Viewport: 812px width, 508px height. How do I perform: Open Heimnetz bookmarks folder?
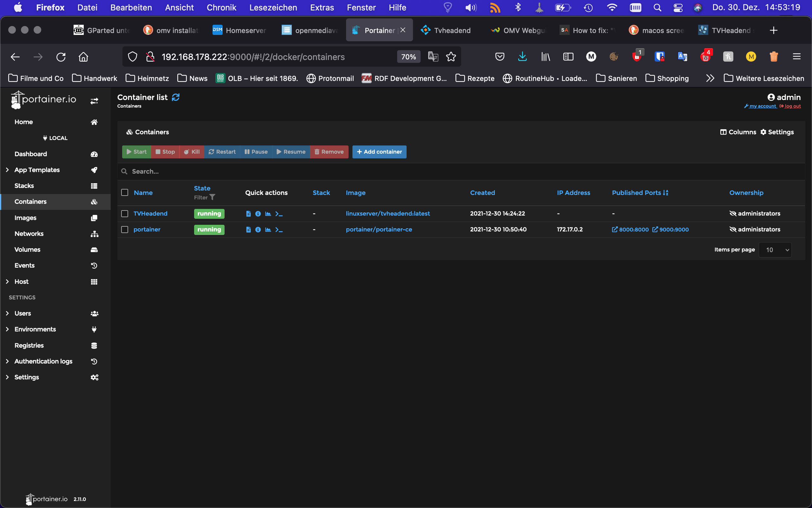pos(147,78)
